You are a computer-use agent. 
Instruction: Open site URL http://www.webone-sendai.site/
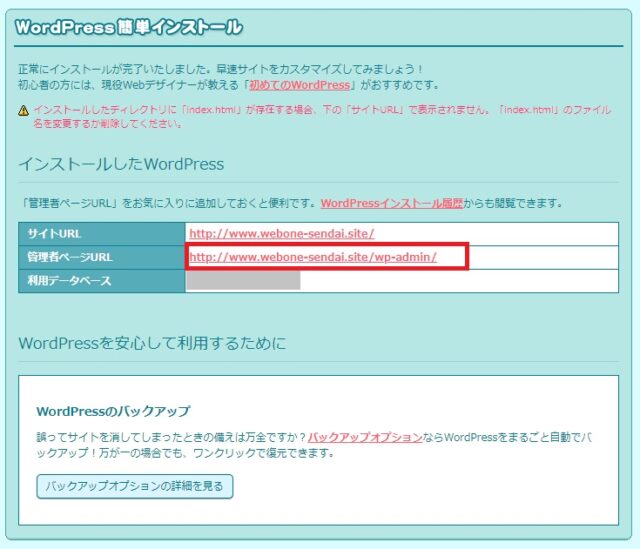point(282,233)
